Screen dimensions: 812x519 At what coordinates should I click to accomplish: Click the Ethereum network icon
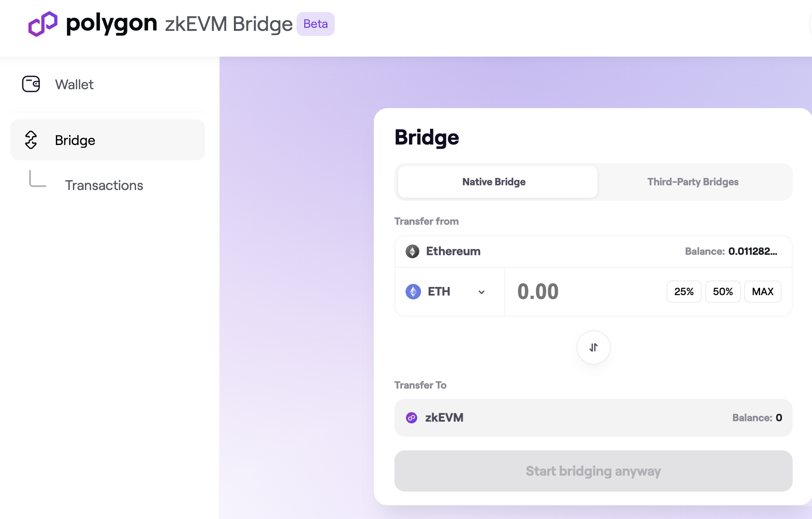(412, 251)
